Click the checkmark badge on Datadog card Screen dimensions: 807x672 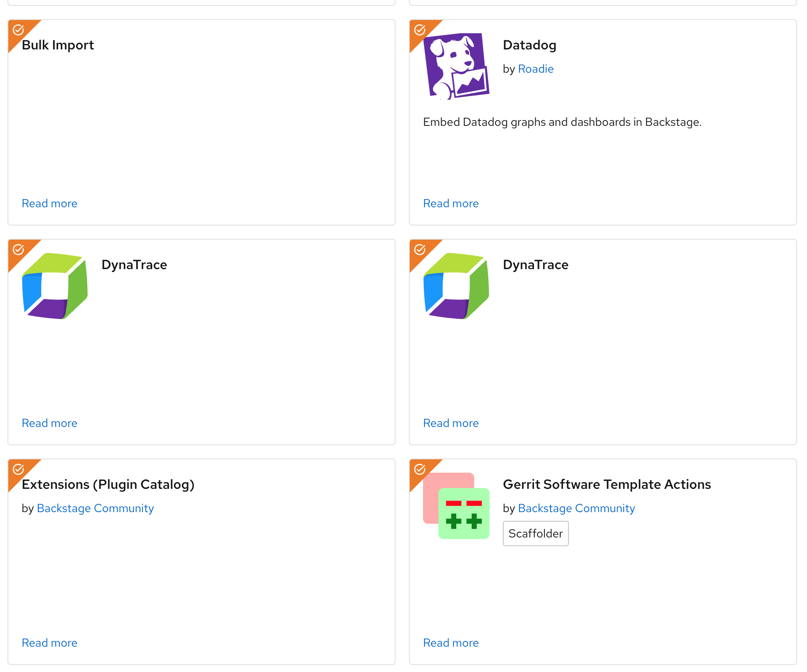(420, 30)
